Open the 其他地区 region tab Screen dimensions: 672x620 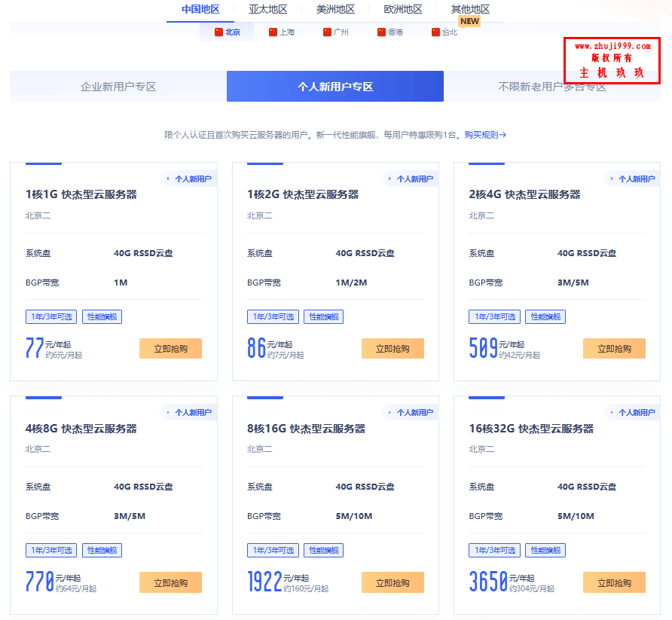(x=470, y=10)
